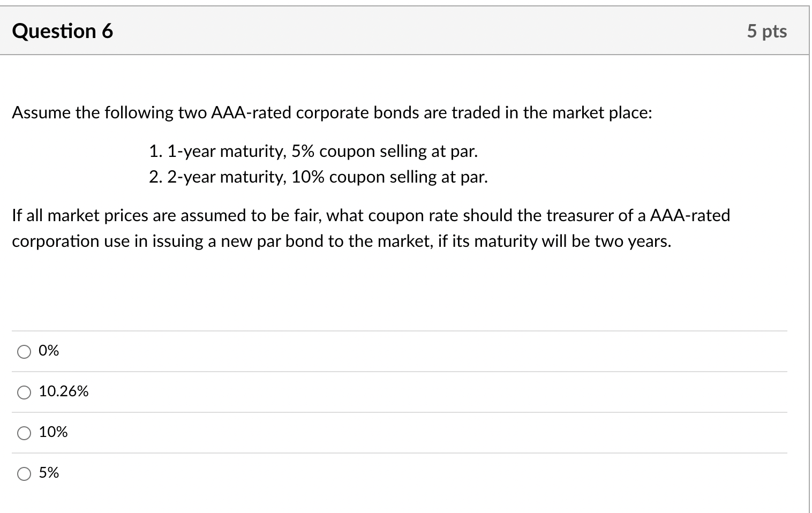Click the line starting "corporation use in issuing"
Viewport: 812px width, 513px height.
(x=341, y=242)
